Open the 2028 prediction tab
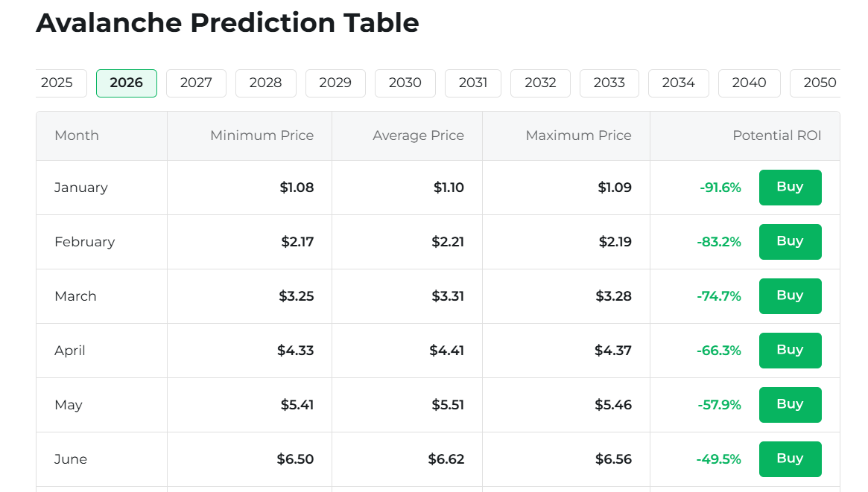This screenshot has height=492, width=868. point(265,83)
